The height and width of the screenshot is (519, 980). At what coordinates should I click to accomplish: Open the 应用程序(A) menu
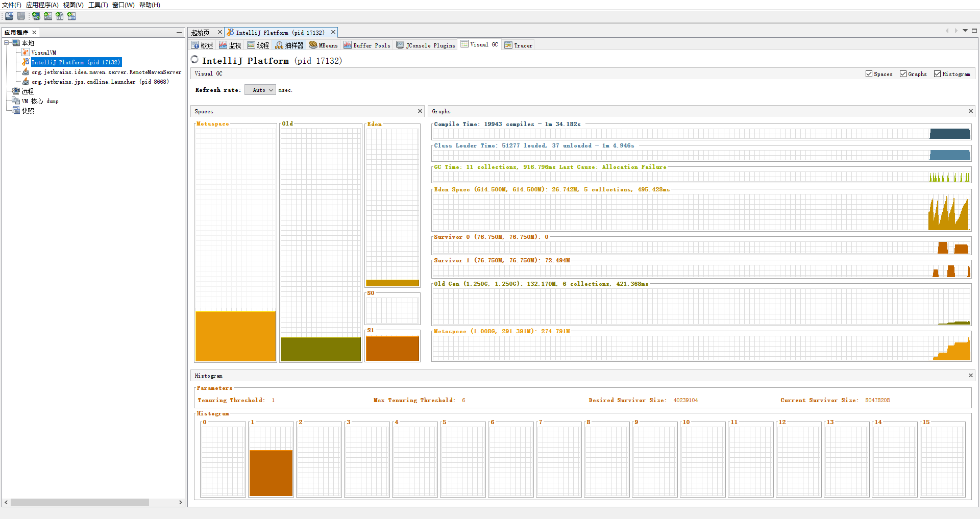(42, 5)
